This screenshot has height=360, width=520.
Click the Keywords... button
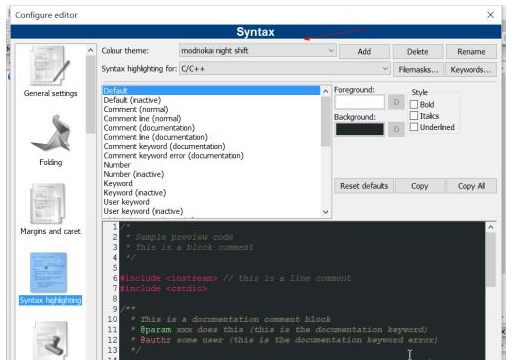470,70
